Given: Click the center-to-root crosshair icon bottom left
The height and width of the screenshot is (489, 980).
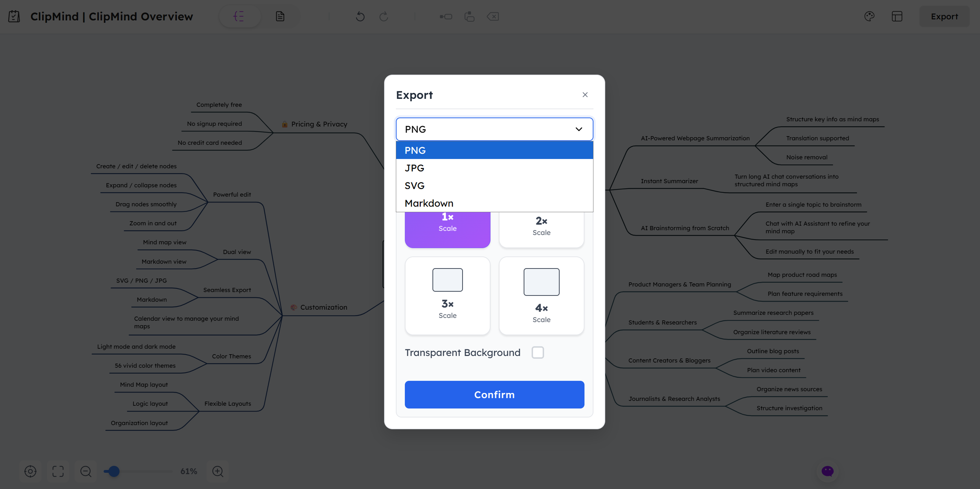Looking at the screenshot, I should coord(30,471).
